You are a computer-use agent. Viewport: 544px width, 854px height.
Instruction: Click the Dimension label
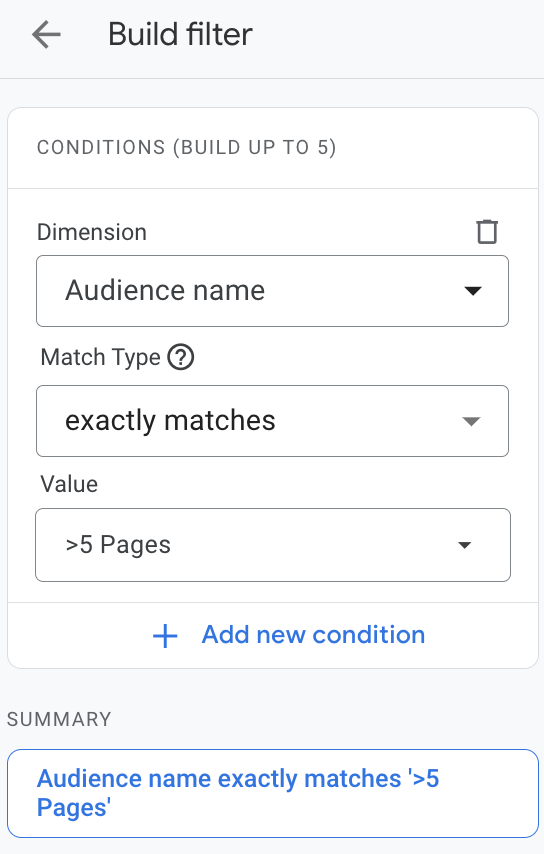pyautogui.click(x=91, y=232)
